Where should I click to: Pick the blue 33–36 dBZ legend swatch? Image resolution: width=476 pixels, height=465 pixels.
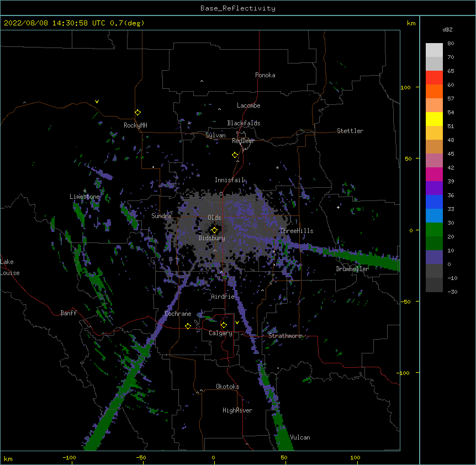pos(434,202)
